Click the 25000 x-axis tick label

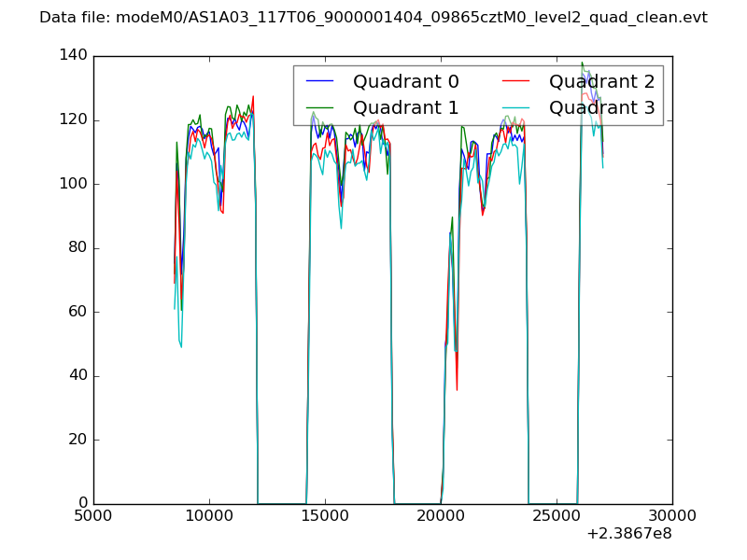tap(557, 516)
